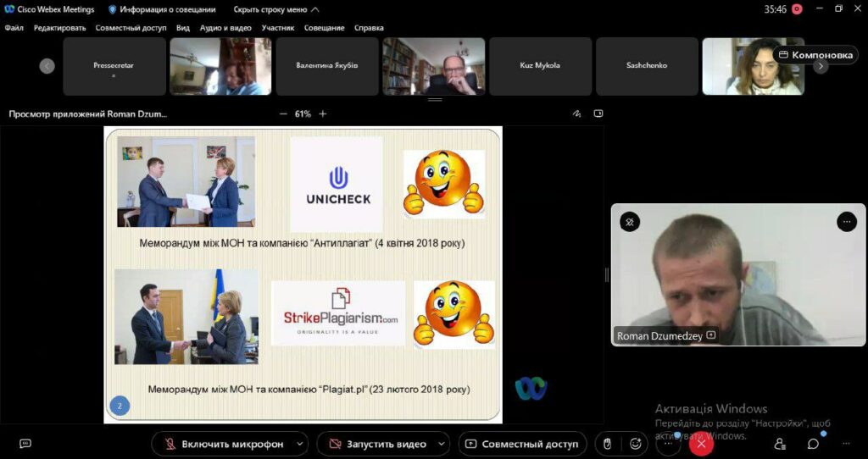Click the annotate pen icon

[576, 113]
